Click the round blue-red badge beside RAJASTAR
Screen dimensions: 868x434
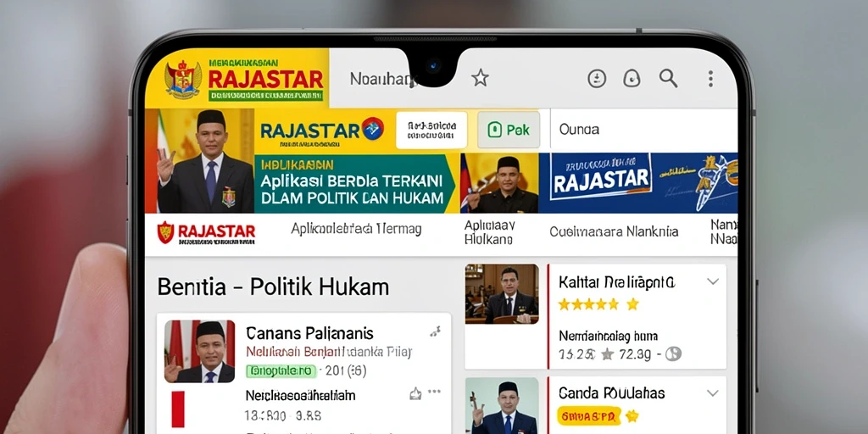click(373, 129)
